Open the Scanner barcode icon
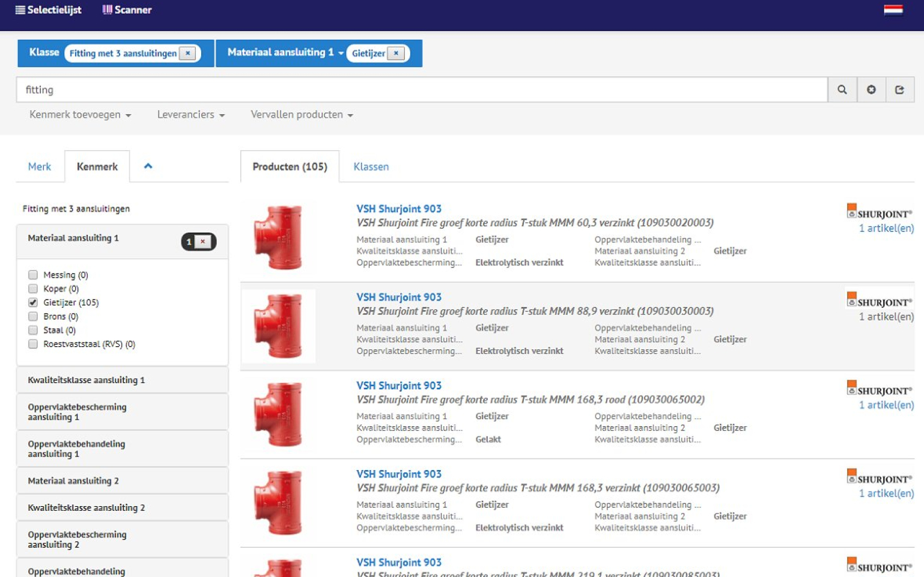The height and width of the screenshot is (577, 924). pyautogui.click(x=107, y=10)
